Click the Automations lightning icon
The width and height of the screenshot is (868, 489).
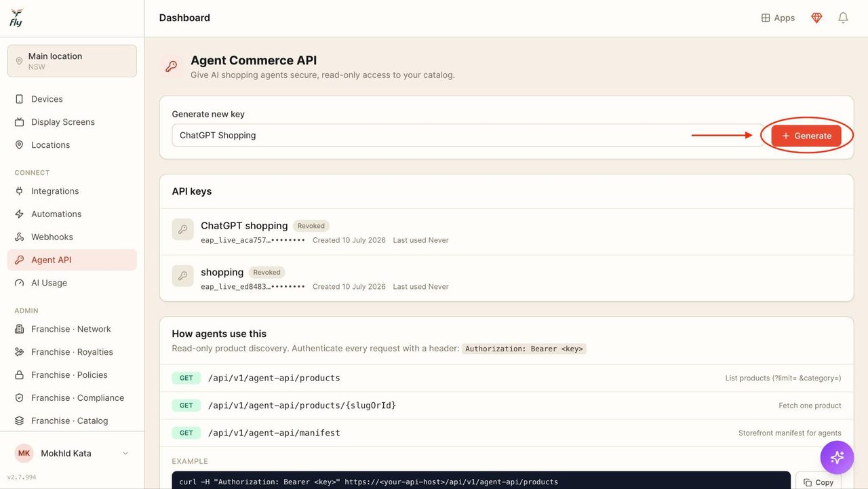[x=19, y=214]
